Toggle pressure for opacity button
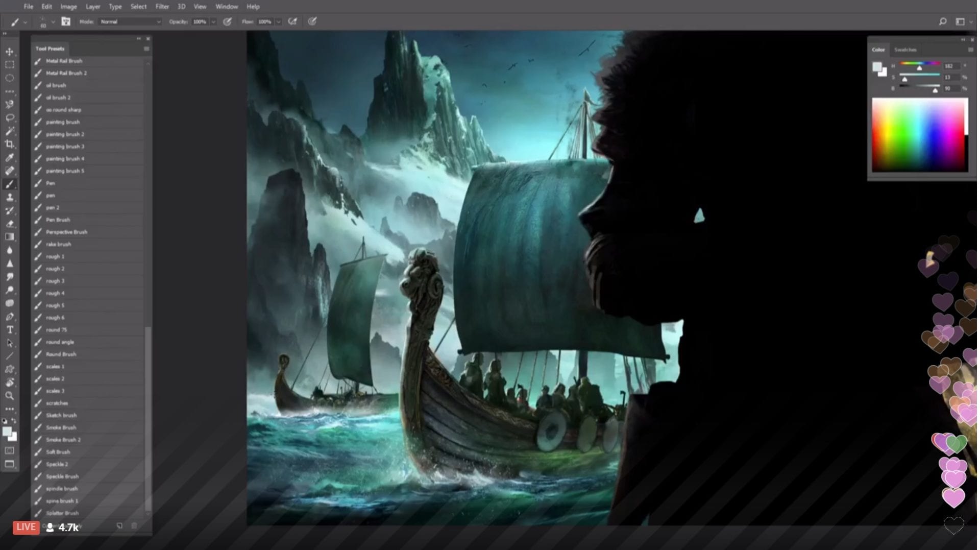Image resolution: width=980 pixels, height=550 pixels. [x=228, y=21]
